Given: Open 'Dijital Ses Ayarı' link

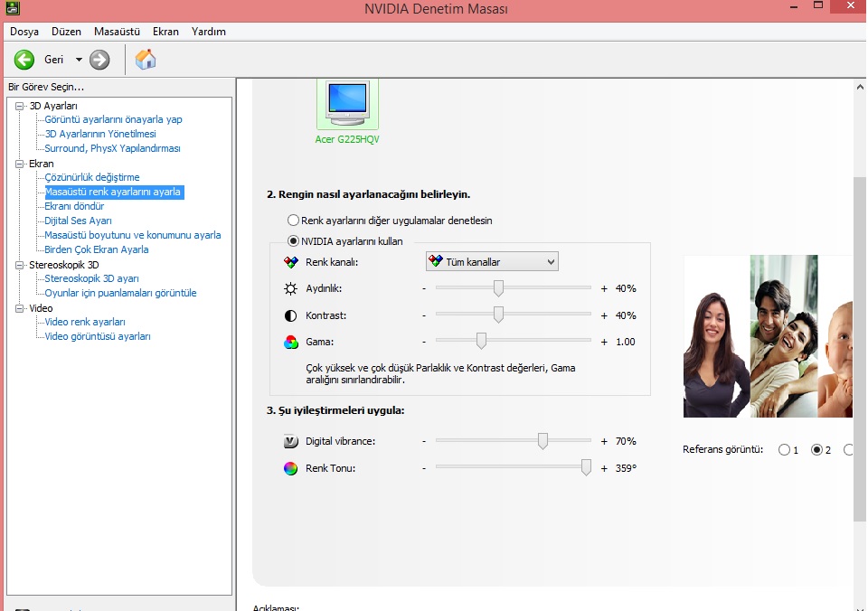Looking at the screenshot, I should (78, 221).
